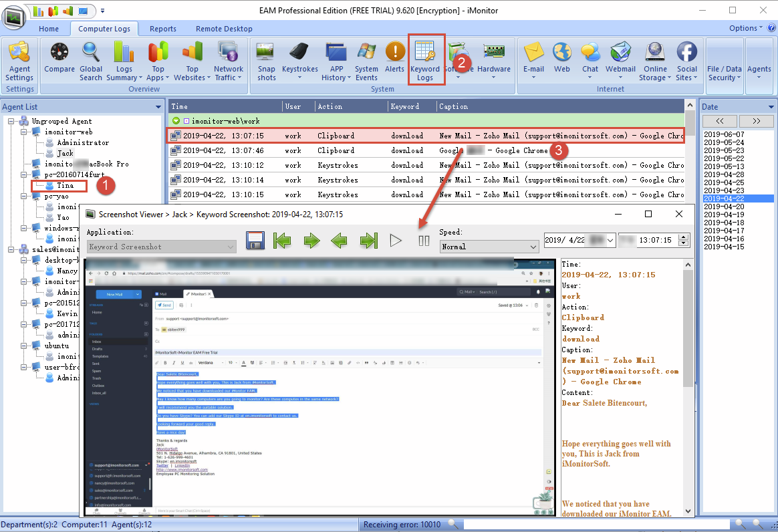Open System Events logs
The height and width of the screenshot is (532, 778).
click(x=366, y=61)
